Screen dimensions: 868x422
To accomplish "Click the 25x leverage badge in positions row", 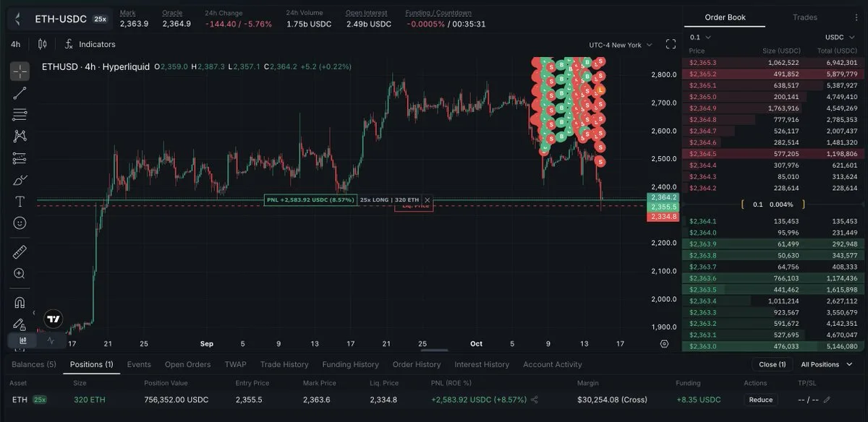I will (x=39, y=400).
